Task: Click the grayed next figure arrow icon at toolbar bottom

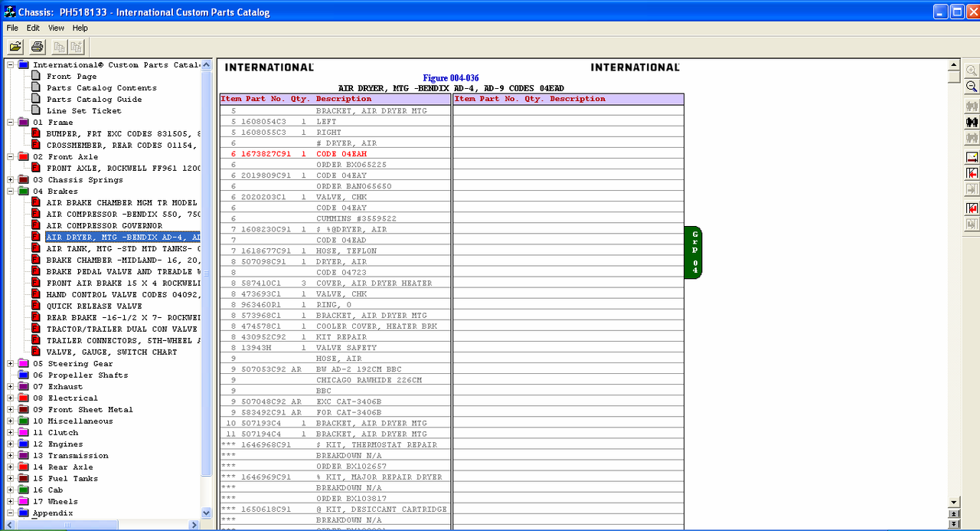Action: 972,224
